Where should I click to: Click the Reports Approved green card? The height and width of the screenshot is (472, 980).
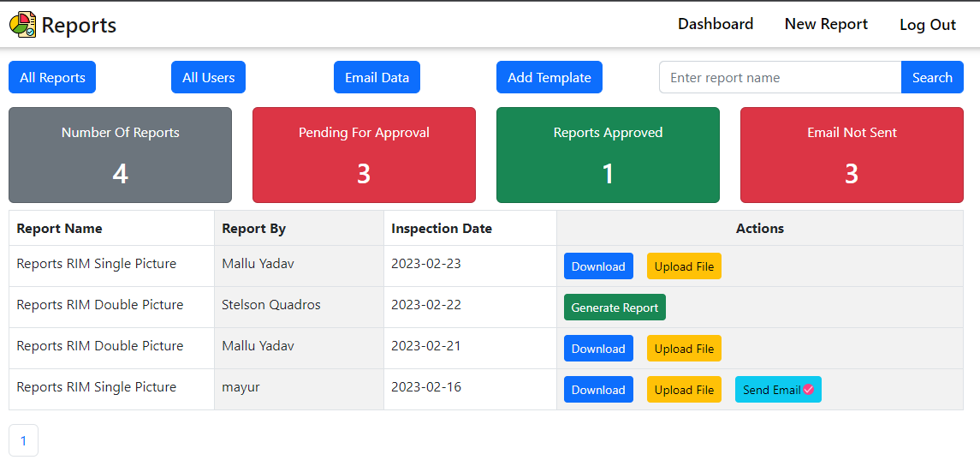[x=608, y=155]
